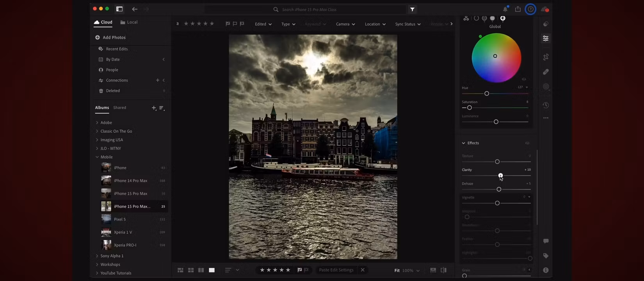This screenshot has height=281, width=644.
Task: Select the Healing brush tool
Action: [546, 72]
